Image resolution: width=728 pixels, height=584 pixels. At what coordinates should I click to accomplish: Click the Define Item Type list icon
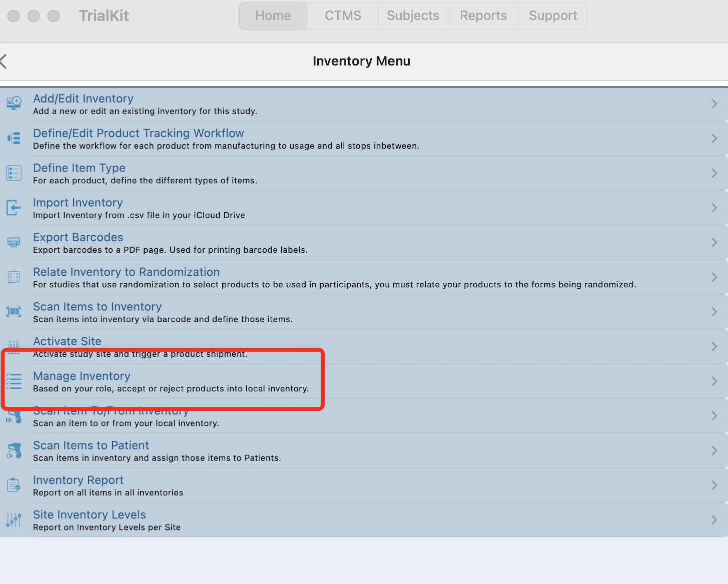[x=14, y=173]
